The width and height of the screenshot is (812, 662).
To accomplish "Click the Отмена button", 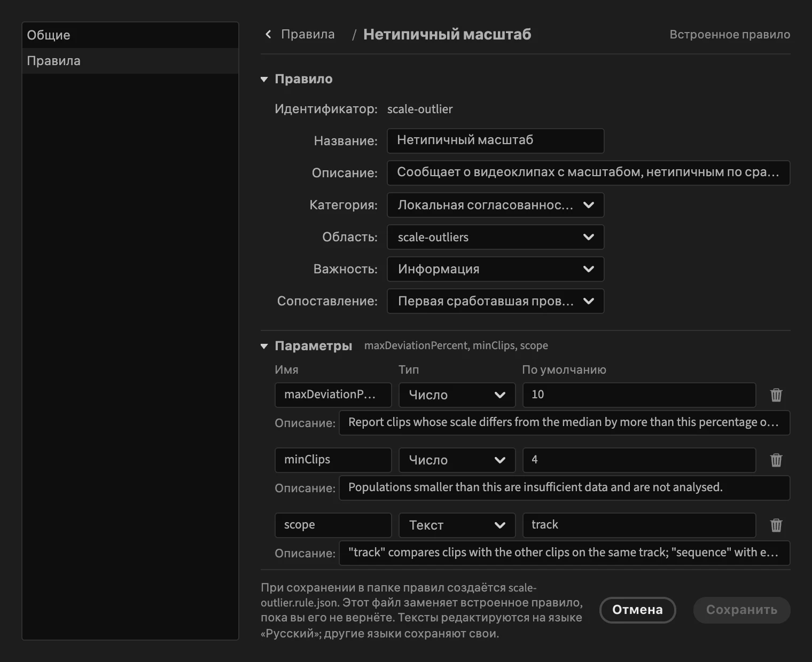I will (638, 610).
